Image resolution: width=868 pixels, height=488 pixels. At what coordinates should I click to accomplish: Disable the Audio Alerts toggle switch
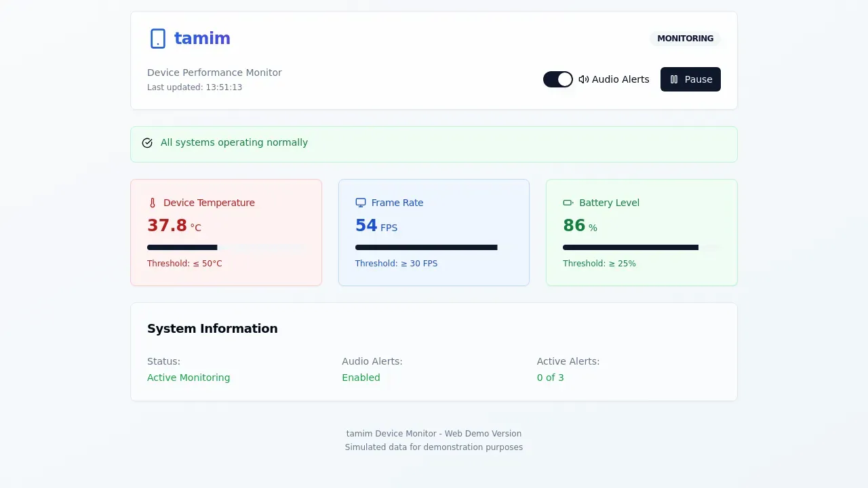tap(557, 79)
